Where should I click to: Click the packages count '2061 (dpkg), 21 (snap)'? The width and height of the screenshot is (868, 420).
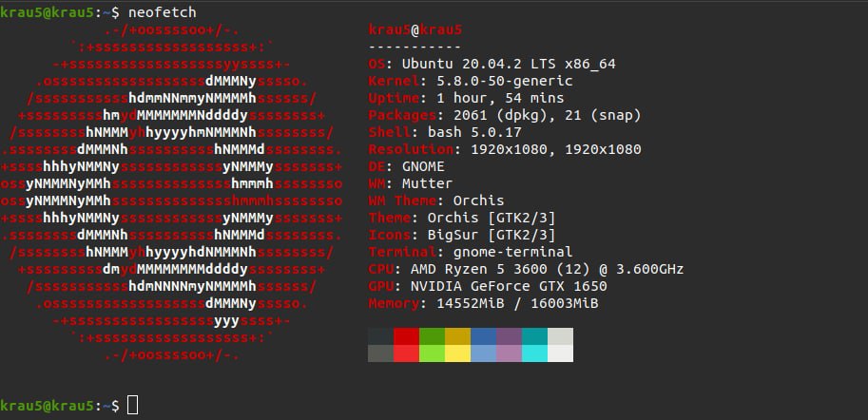[548, 116]
